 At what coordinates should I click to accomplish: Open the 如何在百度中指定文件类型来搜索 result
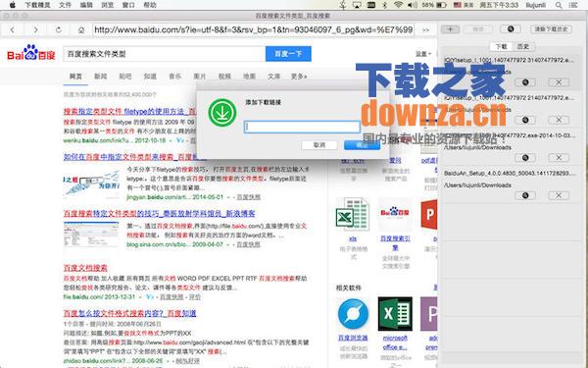[129, 157]
